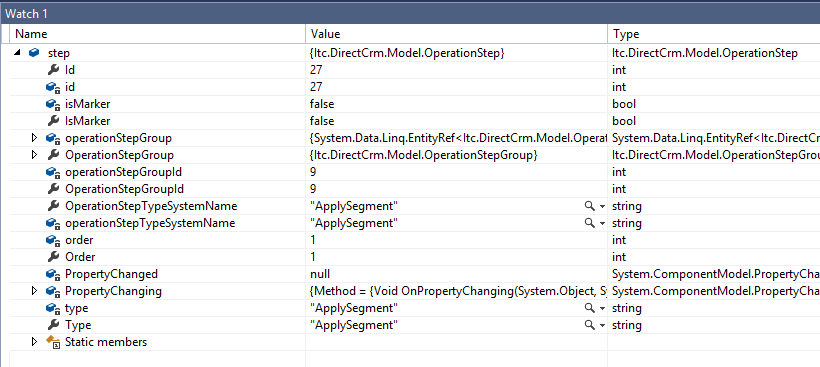Screen dimensions: 820x367
Task: Click wrench icon beside OperationStepGroup property
Action: pos(53,155)
